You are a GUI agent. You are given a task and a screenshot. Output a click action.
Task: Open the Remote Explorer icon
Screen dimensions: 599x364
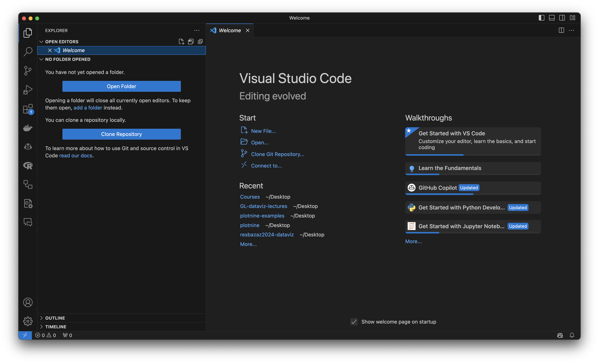pyautogui.click(x=28, y=185)
